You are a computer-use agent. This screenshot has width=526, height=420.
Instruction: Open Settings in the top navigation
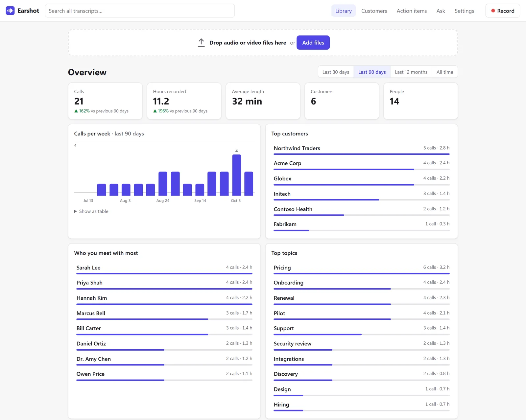point(464,11)
